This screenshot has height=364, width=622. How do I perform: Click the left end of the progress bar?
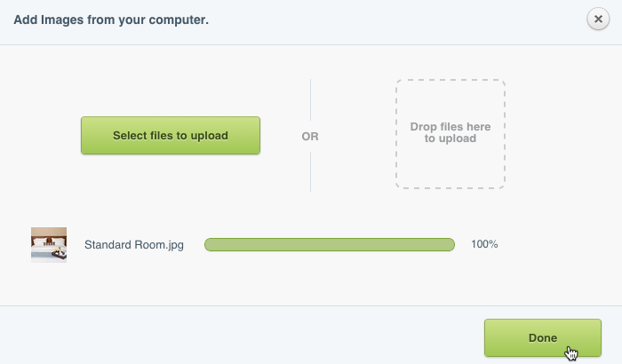211,244
